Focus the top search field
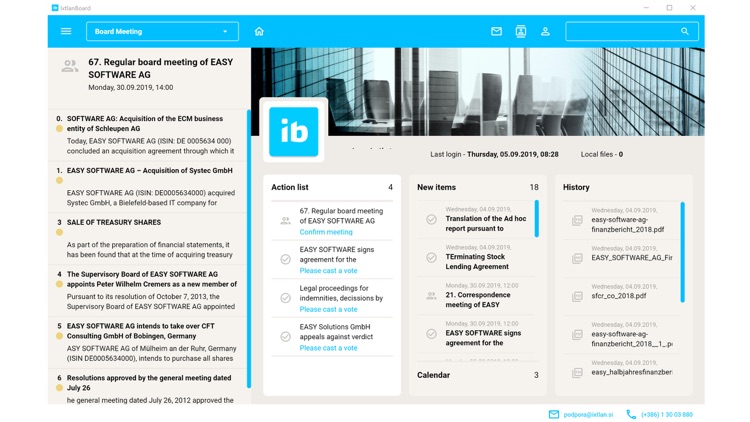Image resolution: width=750 pixels, height=422 pixels. [x=632, y=32]
